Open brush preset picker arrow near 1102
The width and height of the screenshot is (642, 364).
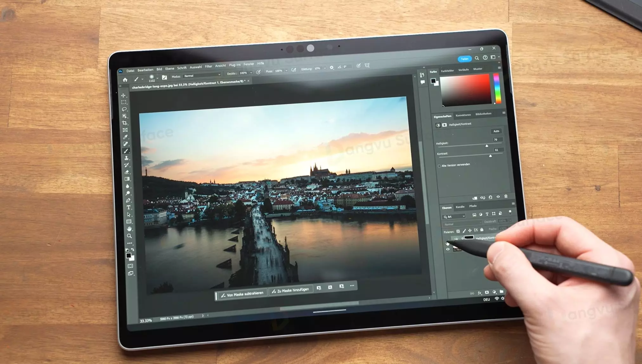[157, 78]
